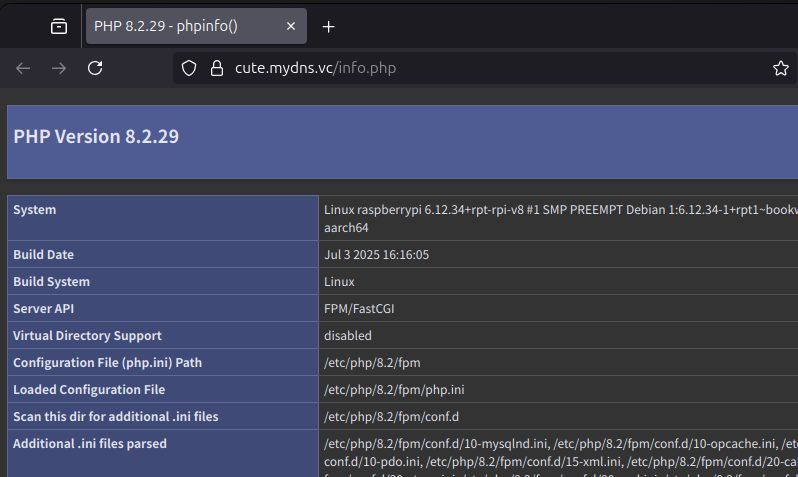Click the Server API label
Viewport: 798px width, 477px height.
(43, 308)
